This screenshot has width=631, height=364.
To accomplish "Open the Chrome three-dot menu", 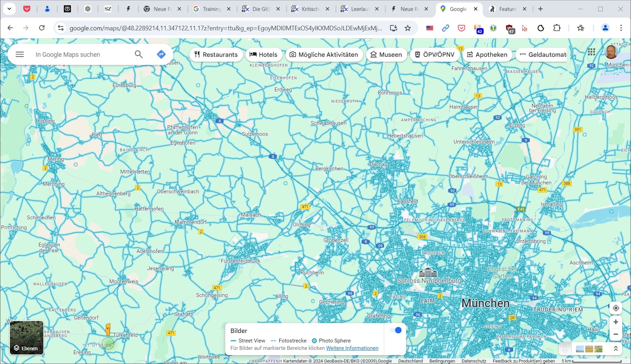I will 621,28.
